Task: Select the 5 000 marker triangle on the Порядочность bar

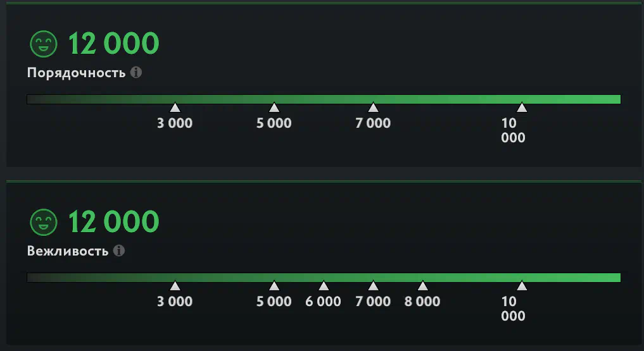Action: [x=274, y=108]
